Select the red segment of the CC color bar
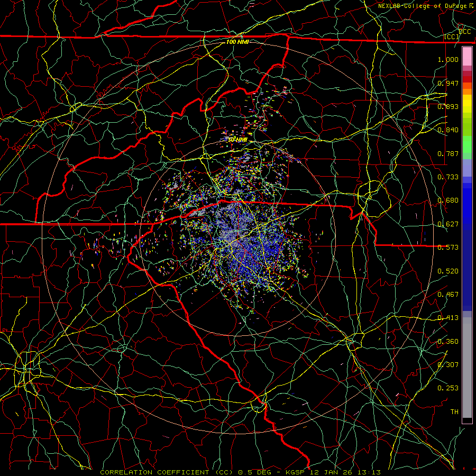476x476 pixels. (x=467, y=79)
